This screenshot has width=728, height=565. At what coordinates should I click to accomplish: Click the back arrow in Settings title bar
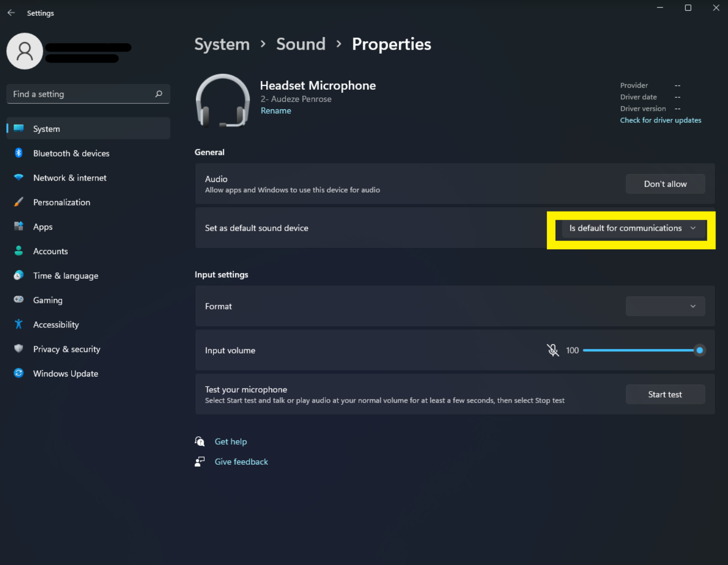click(x=11, y=13)
